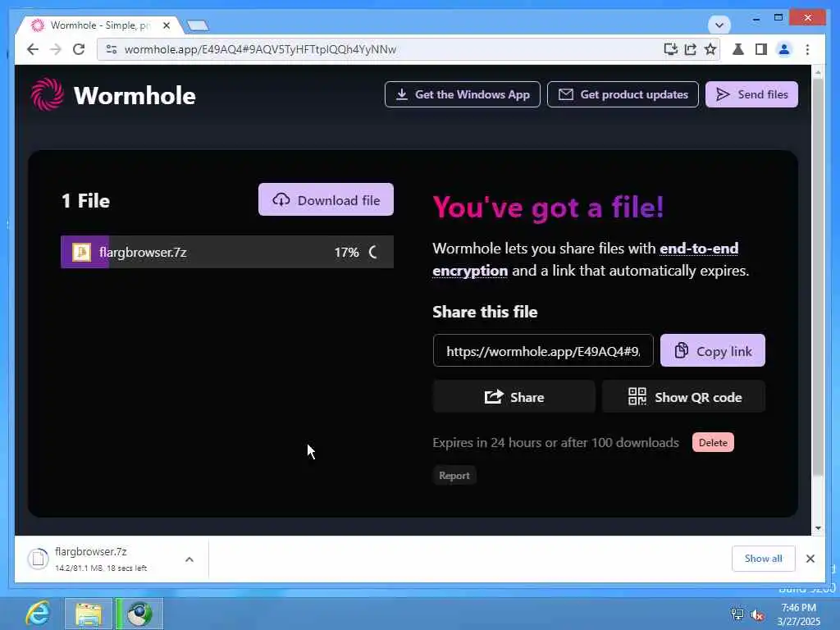Click Show all downloads
Viewport: 840px width, 630px height.
(764, 558)
